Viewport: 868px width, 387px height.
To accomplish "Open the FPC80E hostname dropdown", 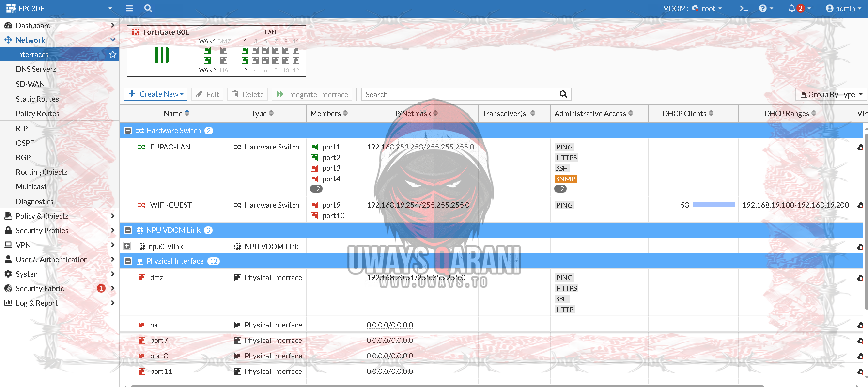I will pos(59,8).
